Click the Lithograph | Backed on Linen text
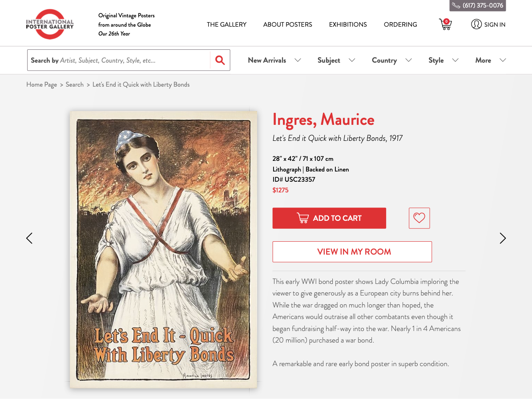 tap(311, 169)
